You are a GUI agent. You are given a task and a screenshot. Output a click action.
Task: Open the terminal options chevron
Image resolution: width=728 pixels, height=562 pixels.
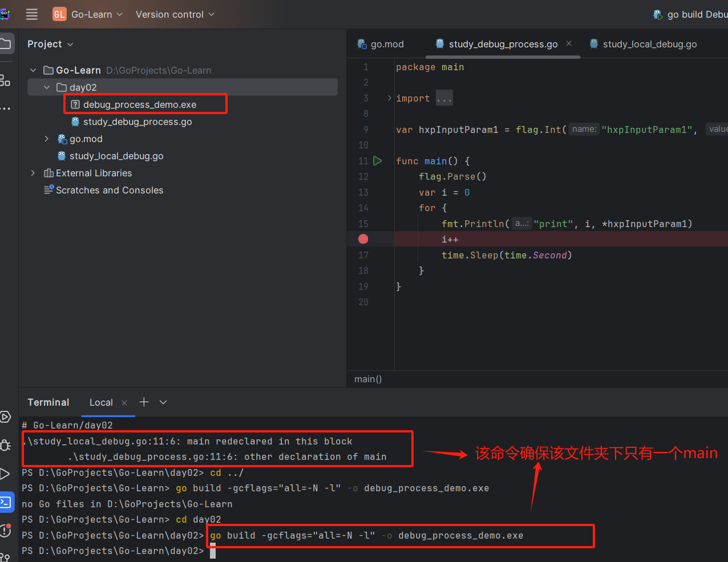click(163, 402)
